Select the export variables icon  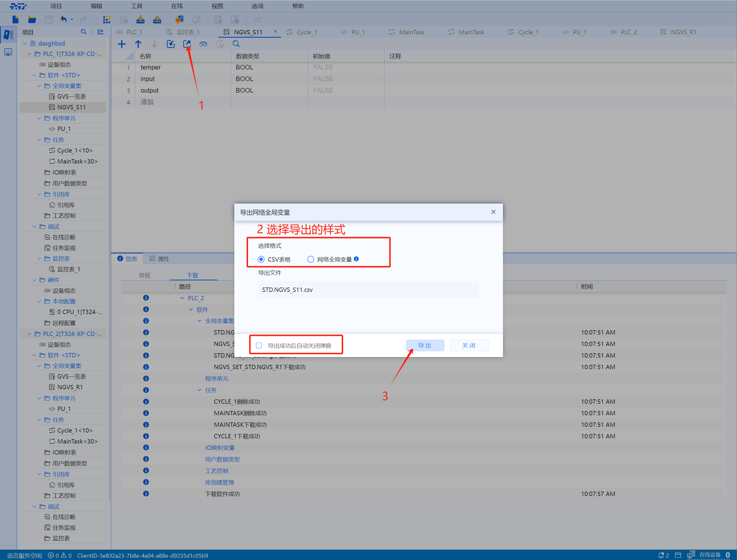[187, 44]
